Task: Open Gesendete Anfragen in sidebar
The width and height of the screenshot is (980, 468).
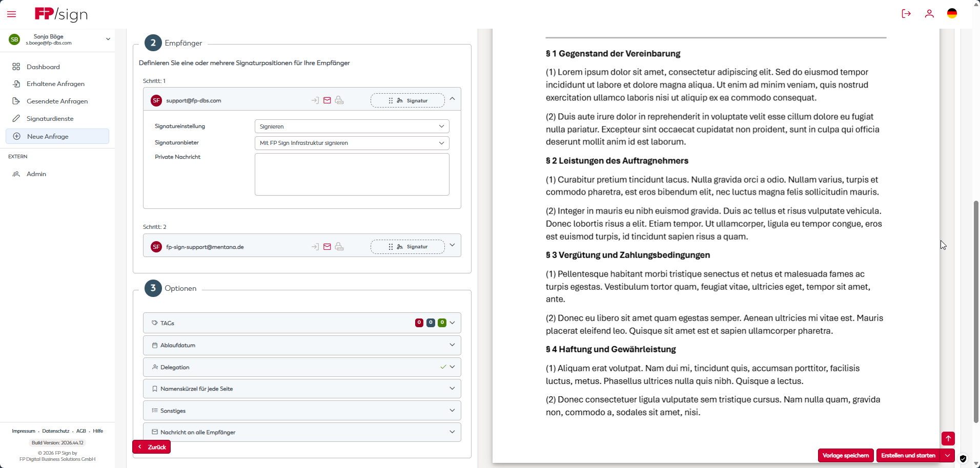Action: coord(57,101)
